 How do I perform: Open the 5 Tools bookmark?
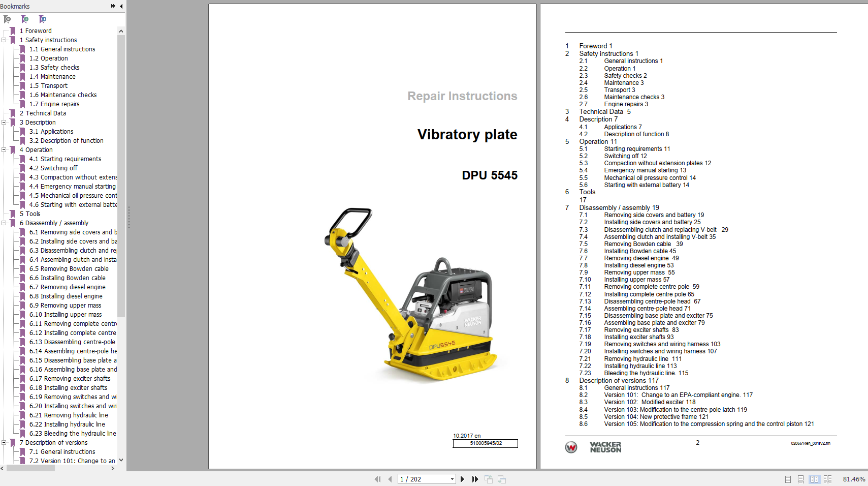pos(30,214)
